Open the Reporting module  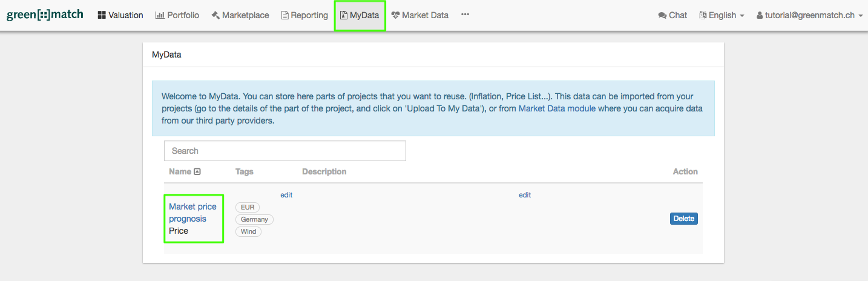tap(304, 15)
